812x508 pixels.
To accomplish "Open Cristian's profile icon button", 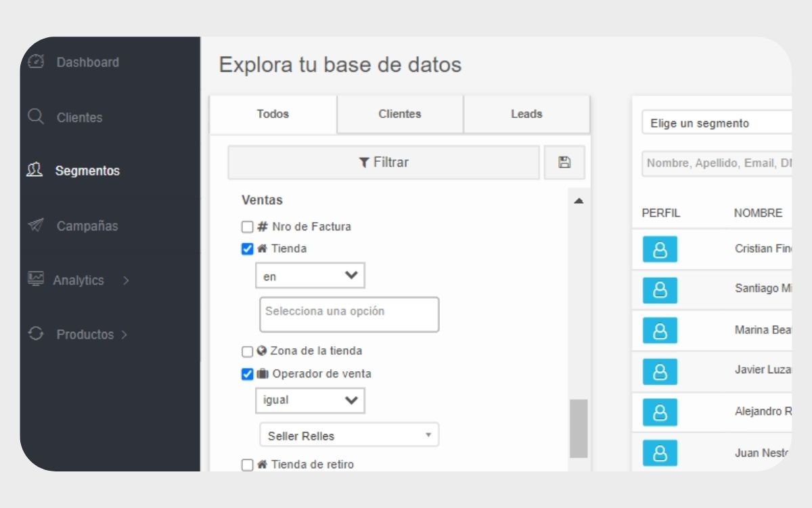I will (660, 249).
